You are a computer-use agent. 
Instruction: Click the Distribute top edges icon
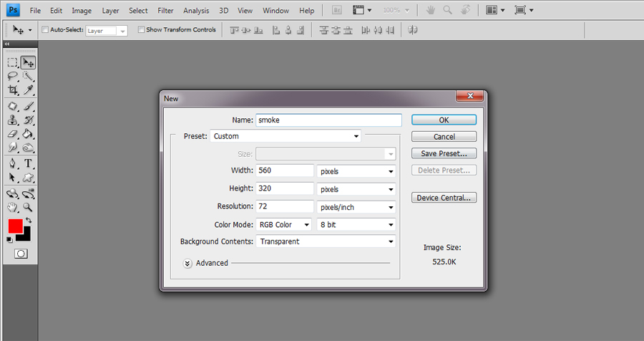click(x=324, y=30)
